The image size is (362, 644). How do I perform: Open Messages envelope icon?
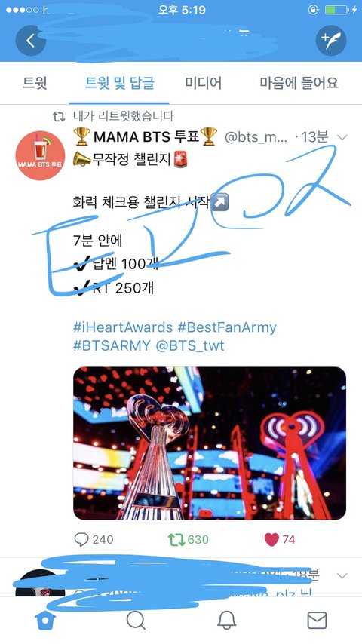317,620
